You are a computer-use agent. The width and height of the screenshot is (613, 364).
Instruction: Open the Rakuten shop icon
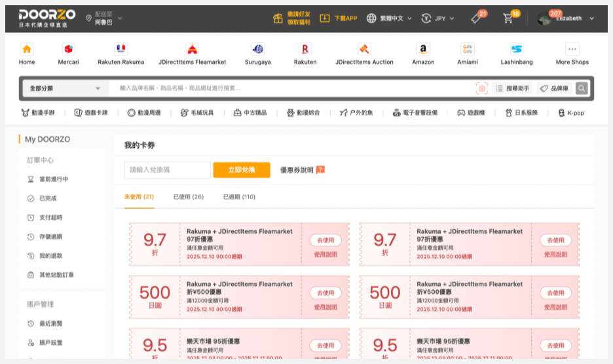tap(305, 49)
